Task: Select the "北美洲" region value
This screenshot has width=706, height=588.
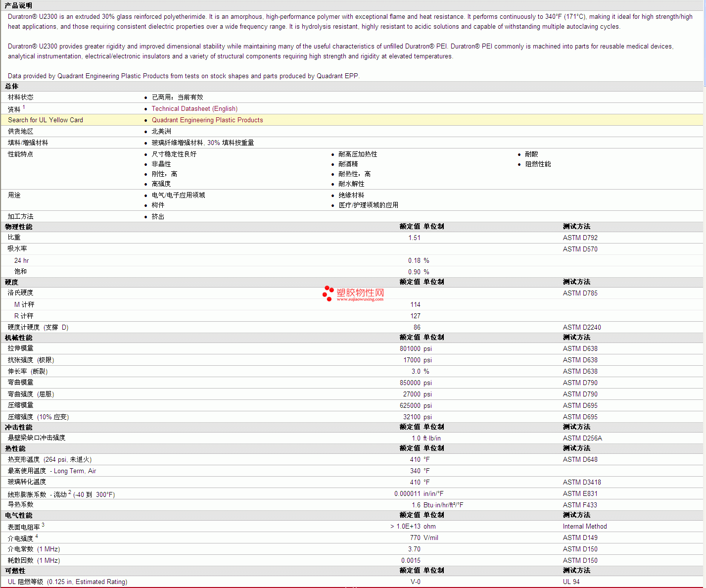Action: pyautogui.click(x=161, y=132)
